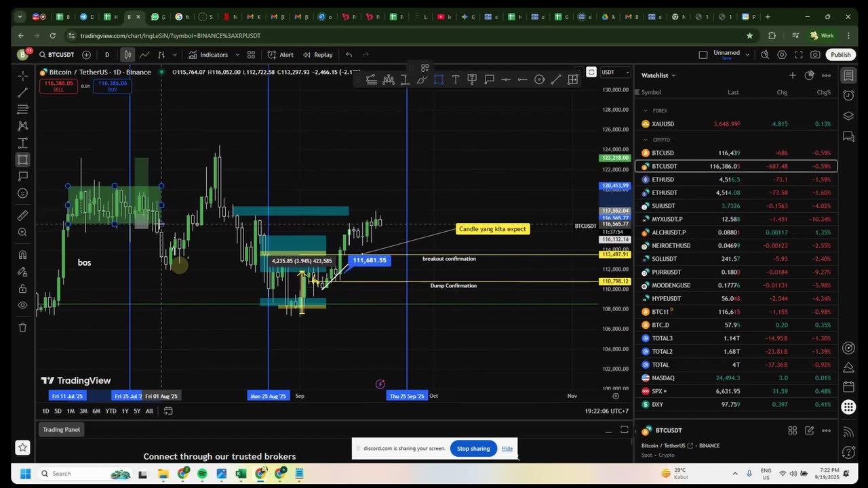
Task: Select SOLUSDT in the watchlist
Action: coord(736,259)
